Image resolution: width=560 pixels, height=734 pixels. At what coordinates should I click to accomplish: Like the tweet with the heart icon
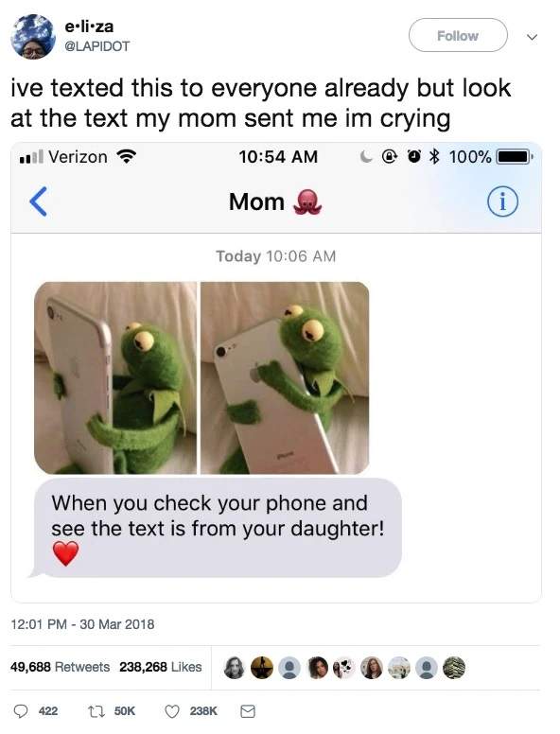click(x=172, y=711)
